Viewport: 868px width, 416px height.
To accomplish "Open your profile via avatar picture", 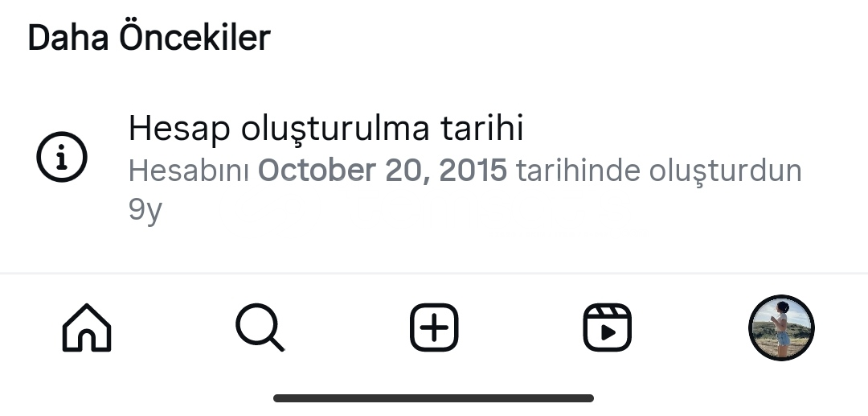I will [781, 327].
